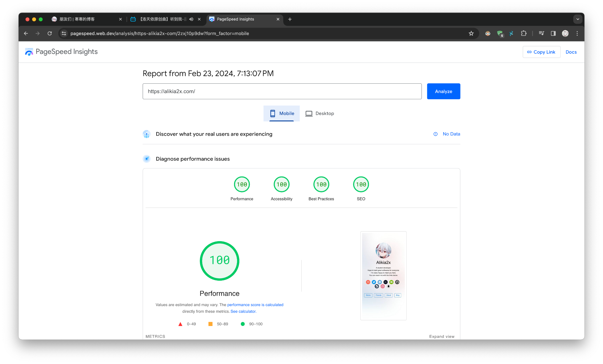Screen dimensions: 603x364
Task: Open Chrome three-dot menu
Action: pos(577,34)
